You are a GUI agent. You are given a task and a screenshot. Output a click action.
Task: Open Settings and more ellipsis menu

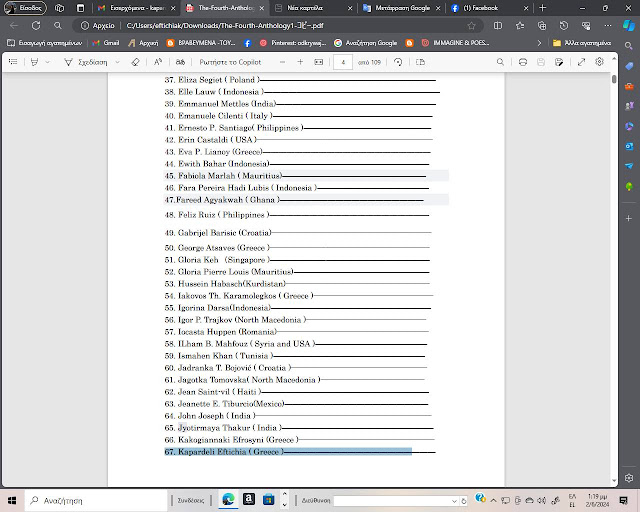608,26
